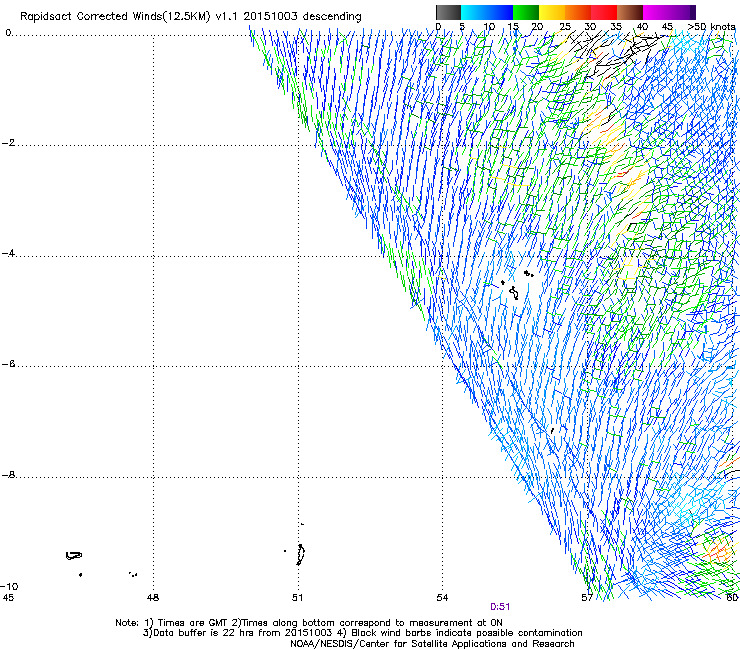Image resolution: width=740 pixels, height=650 pixels.
Task: Click the longitude axis label '54'
Action: pos(442,598)
